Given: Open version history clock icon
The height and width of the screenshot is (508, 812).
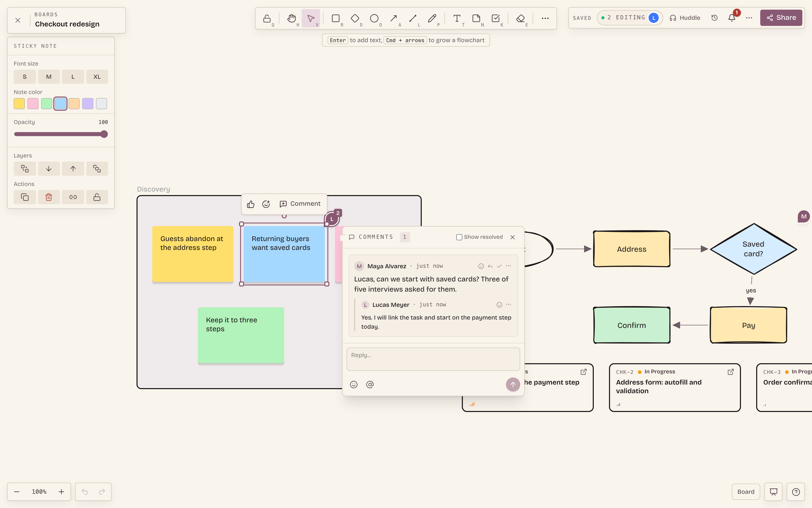Looking at the screenshot, I should [x=714, y=18].
